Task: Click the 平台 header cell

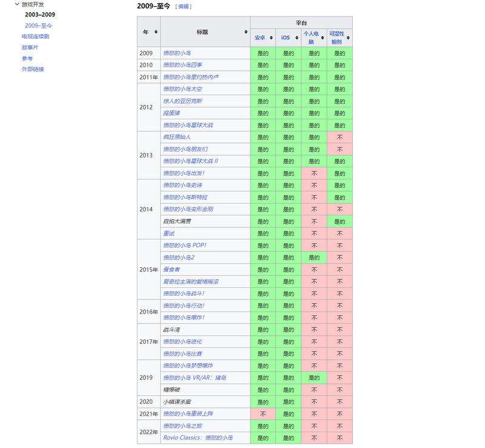Action: click(301, 22)
